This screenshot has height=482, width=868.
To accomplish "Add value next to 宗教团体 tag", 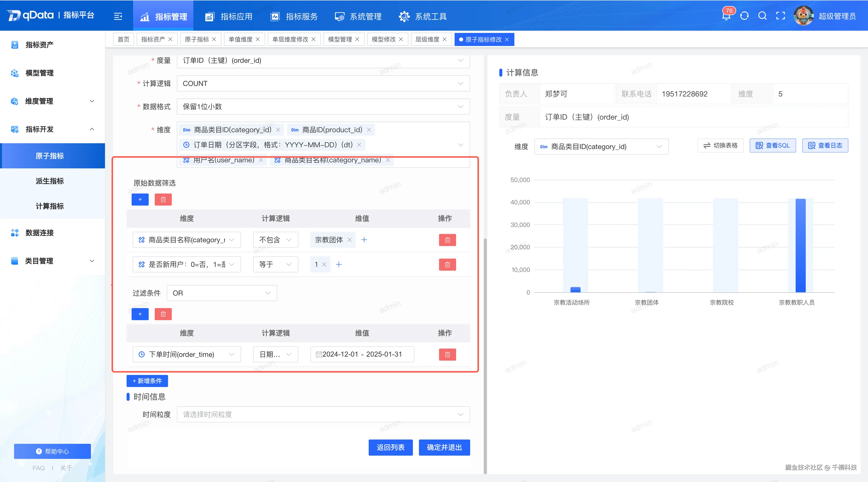I will point(364,240).
